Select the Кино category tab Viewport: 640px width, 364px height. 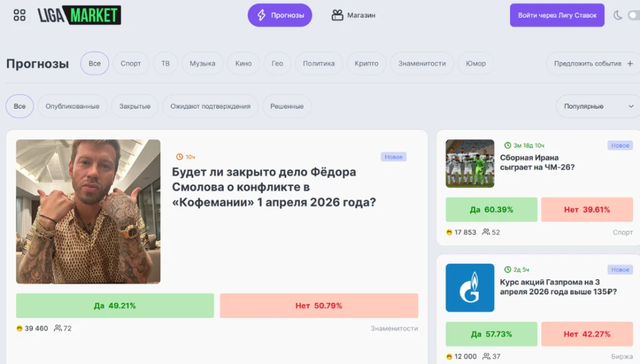click(243, 63)
